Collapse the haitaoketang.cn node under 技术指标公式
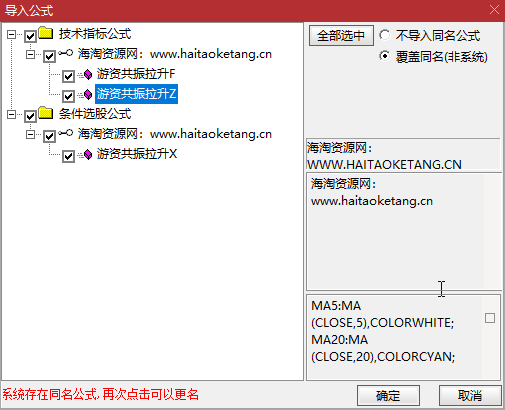The height and width of the screenshot is (410, 505). click(x=30, y=54)
